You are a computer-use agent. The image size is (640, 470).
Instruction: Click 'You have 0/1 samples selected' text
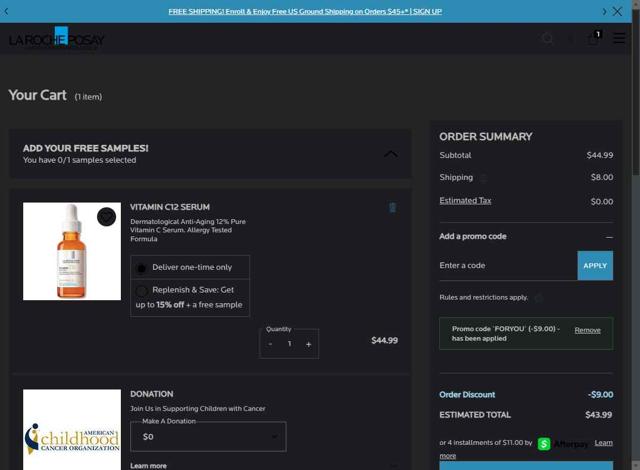[x=80, y=160]
